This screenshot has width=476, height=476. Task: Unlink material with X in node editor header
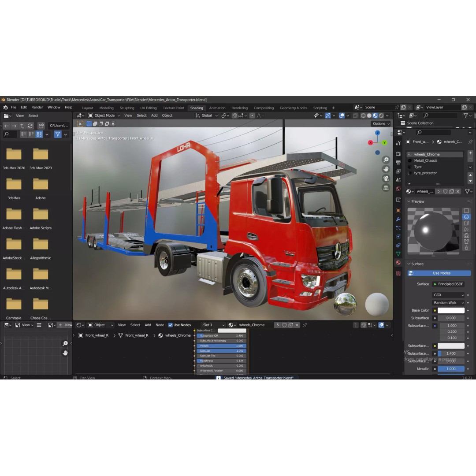297,325
